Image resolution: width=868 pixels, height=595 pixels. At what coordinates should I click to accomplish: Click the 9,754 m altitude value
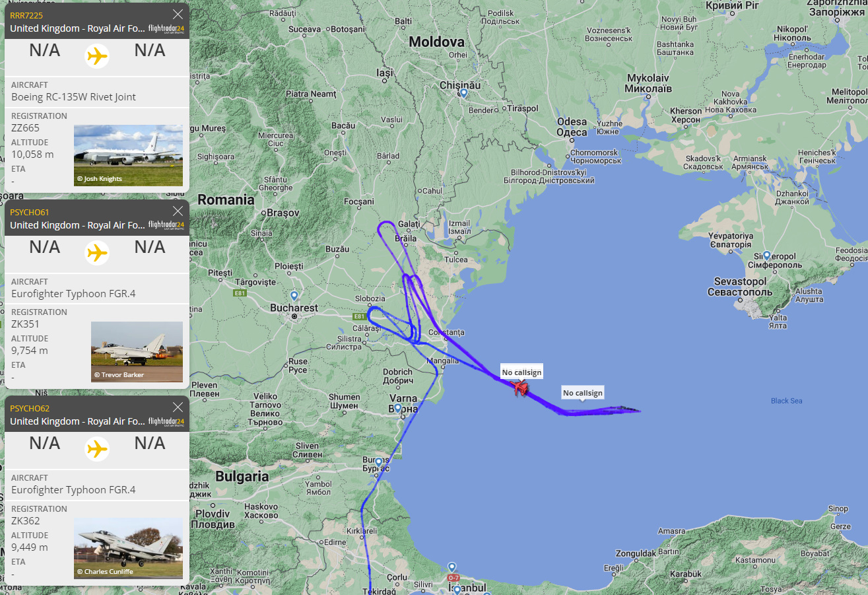pyautogui.click(x=30, y=351)
